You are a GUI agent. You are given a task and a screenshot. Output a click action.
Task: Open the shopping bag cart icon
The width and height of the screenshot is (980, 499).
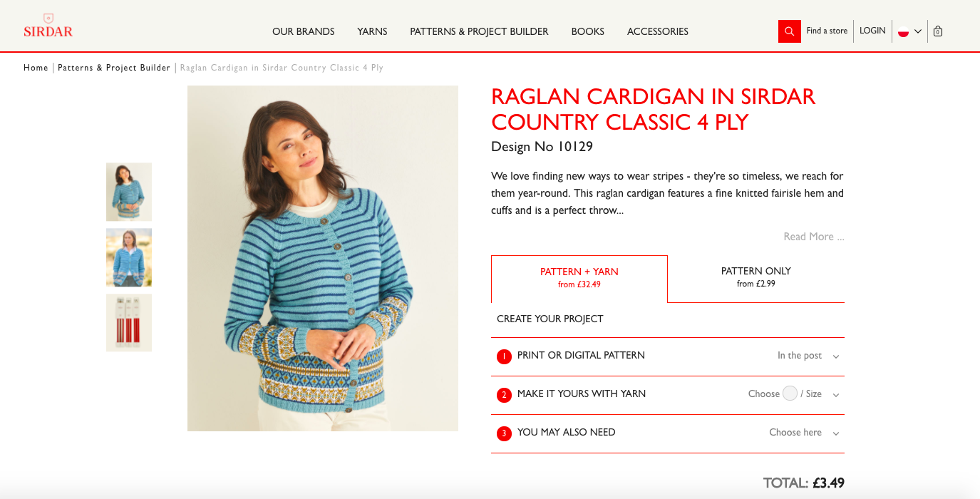click(x=938, y=31)
